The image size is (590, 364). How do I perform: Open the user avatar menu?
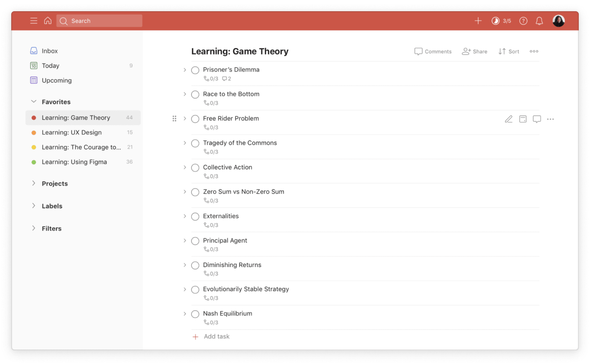click(x=558, y=21)
